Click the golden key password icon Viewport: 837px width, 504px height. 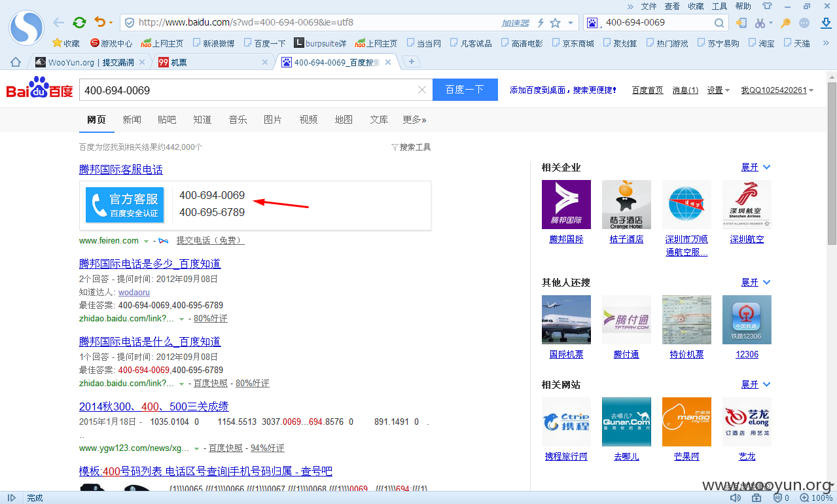[786, 23]
